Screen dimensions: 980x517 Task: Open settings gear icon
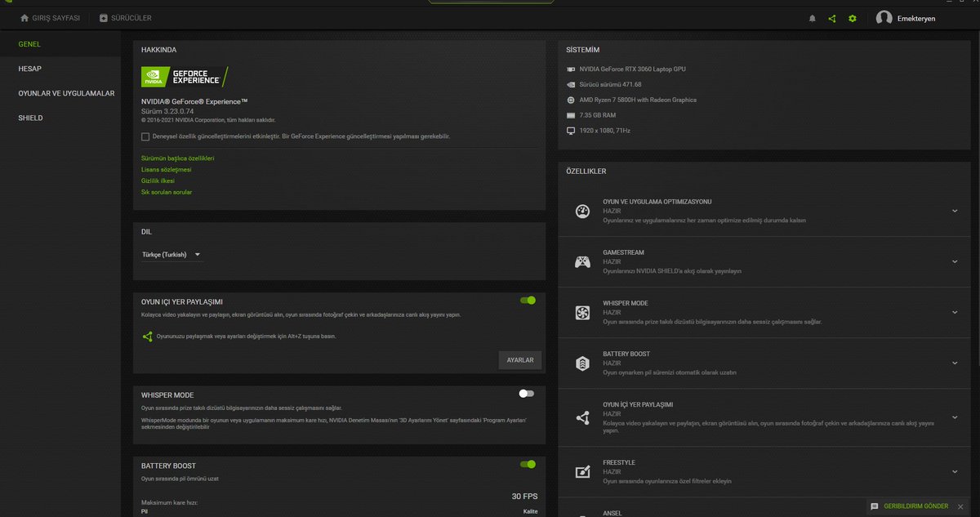point(853,18)
